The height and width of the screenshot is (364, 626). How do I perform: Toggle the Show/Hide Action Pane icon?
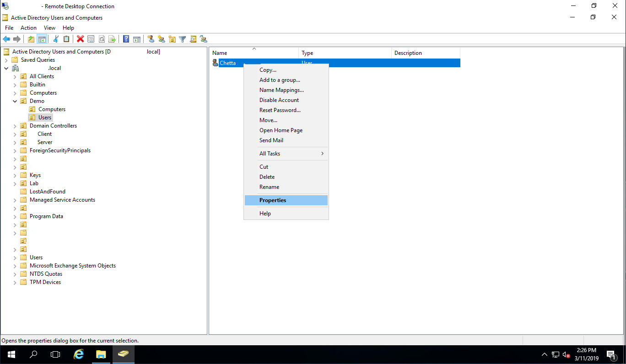[137, 39]
